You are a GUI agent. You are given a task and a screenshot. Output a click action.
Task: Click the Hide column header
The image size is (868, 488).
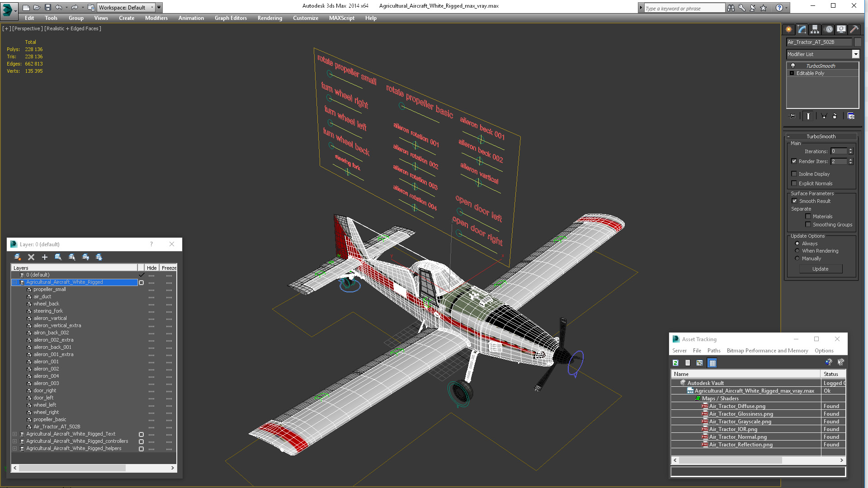tap(151, 268)
